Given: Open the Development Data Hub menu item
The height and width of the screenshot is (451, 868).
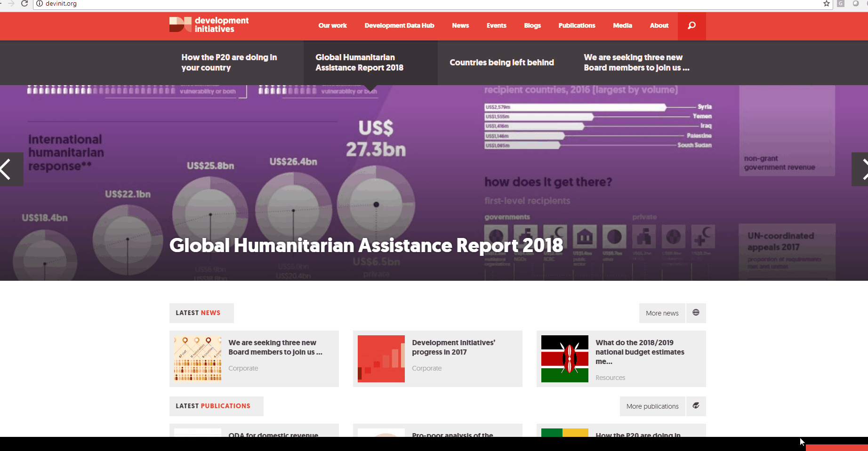Looking at the screenshot, I should (399, 25).
